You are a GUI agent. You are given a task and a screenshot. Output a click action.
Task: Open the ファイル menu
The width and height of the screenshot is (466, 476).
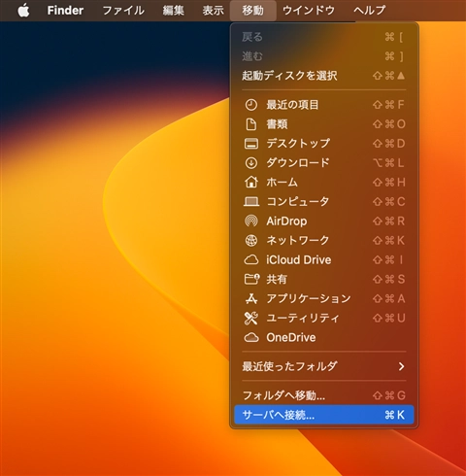[123, 11]
